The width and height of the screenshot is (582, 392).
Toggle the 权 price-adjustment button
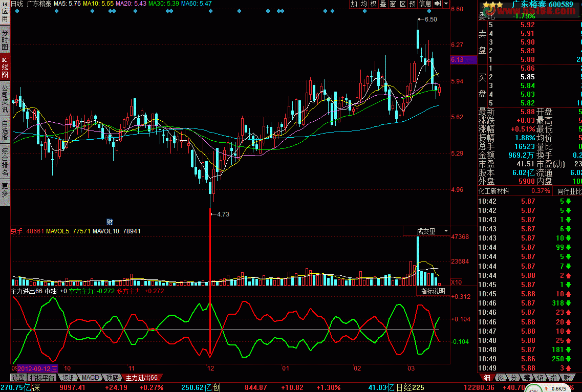coord(373,4)
